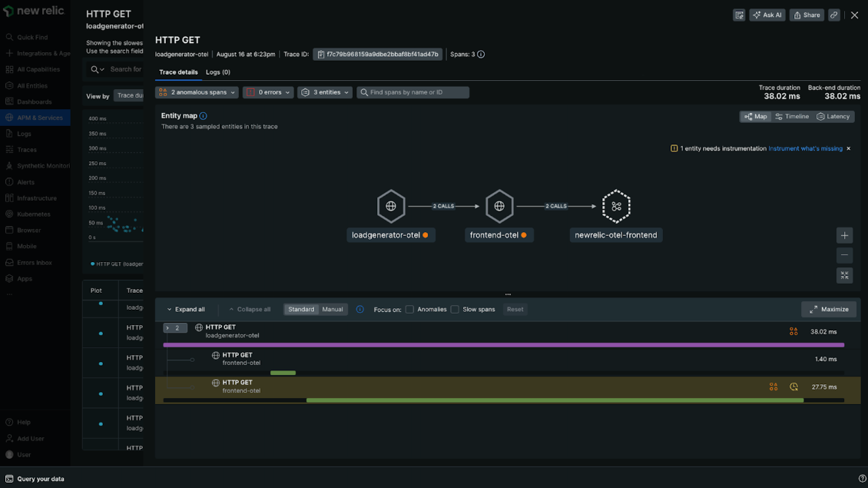Check the Anomalies focus checkbox
This screenshot has height=488, width=868.
[x=409, y=309]
